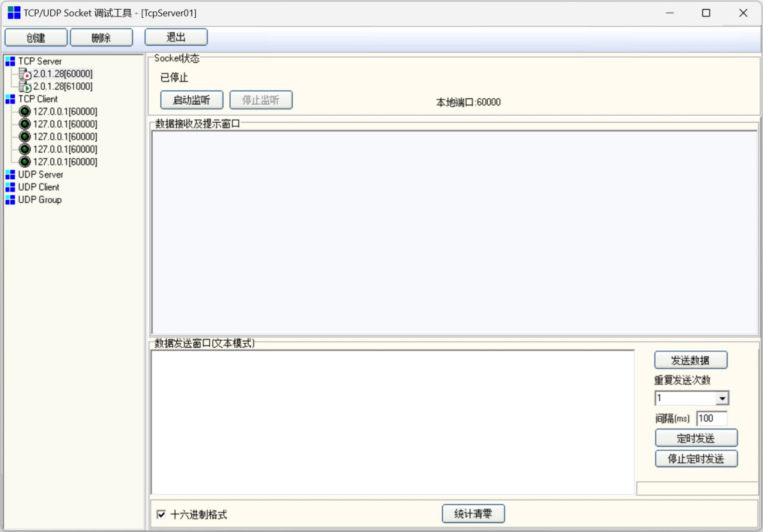Reset statistics via 统计清零
This screenshot has width=763, height=532.
point(474,514)
